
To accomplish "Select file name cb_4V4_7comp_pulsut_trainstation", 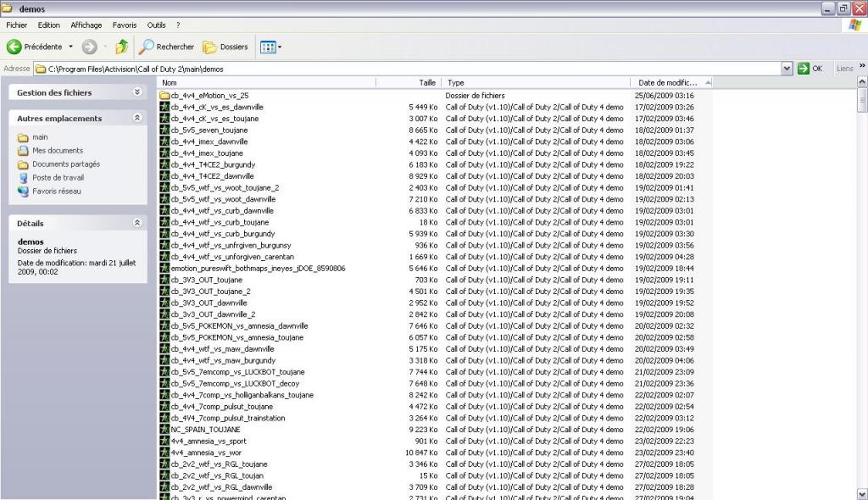I will 228,418.
